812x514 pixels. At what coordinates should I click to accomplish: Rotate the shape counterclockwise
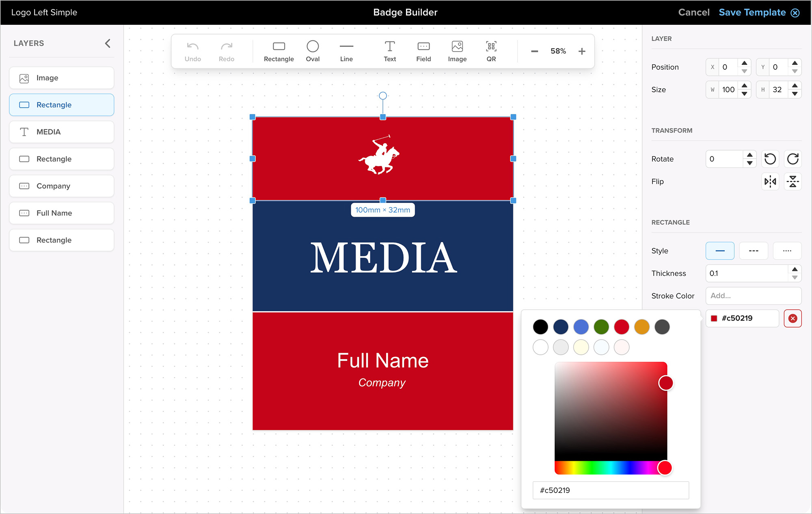770,159
